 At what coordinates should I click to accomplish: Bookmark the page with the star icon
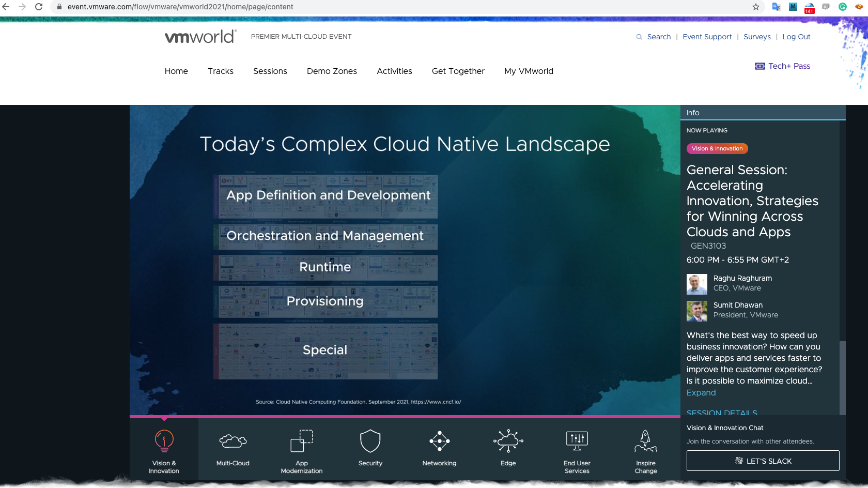click(x=756, y=7)
